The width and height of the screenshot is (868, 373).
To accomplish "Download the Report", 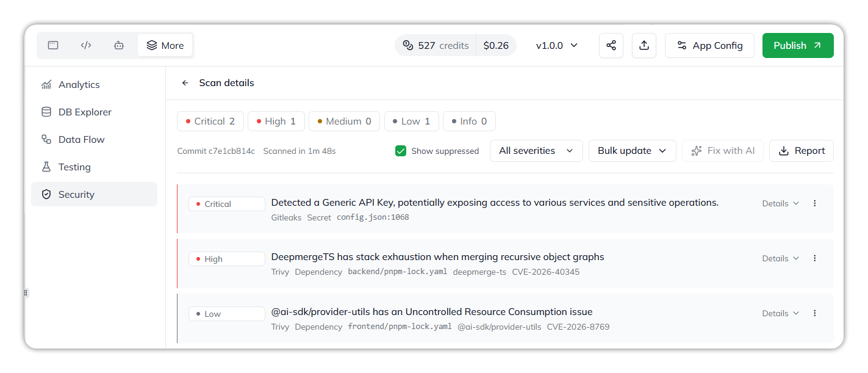I will (x=802, y=151).
